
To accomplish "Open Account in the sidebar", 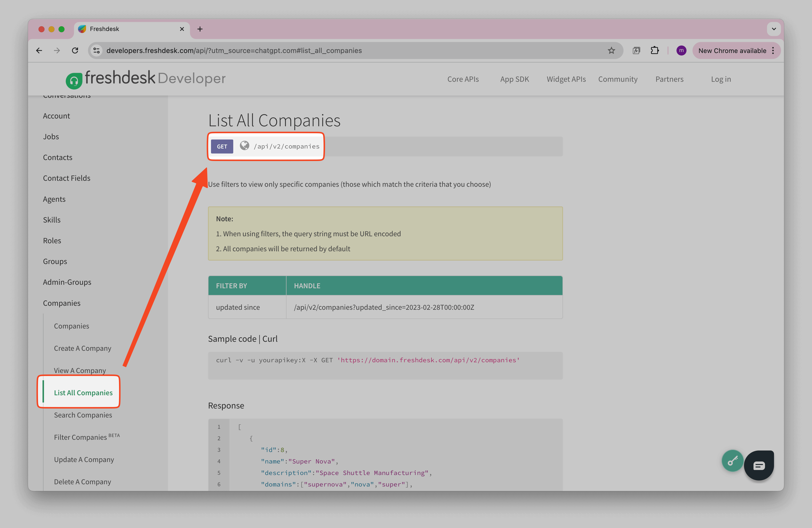I will (x=56, y=116).
